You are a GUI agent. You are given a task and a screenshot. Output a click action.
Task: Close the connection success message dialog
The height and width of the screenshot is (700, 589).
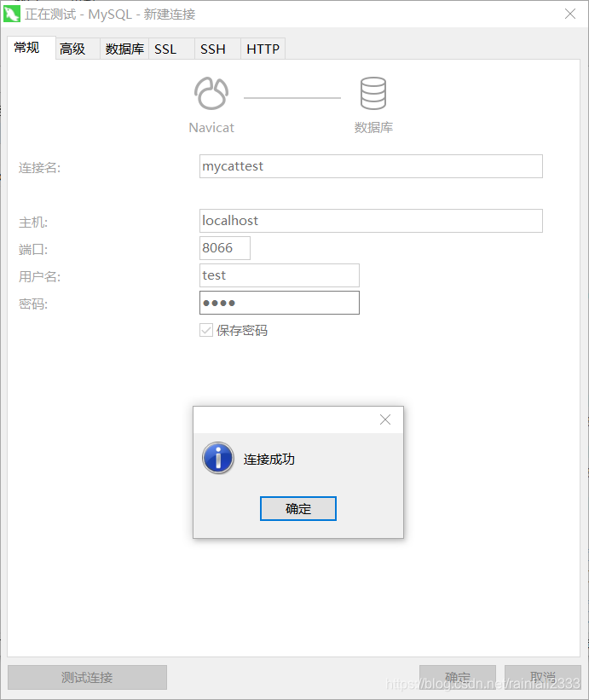tap(385, 419)
